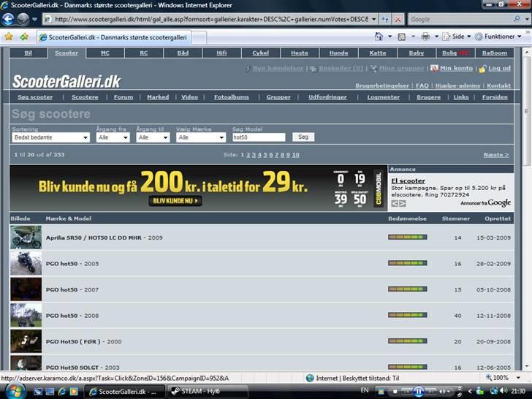532x399 pixels.
Task: Switch to the MC category tab
Action: (105, 53)
